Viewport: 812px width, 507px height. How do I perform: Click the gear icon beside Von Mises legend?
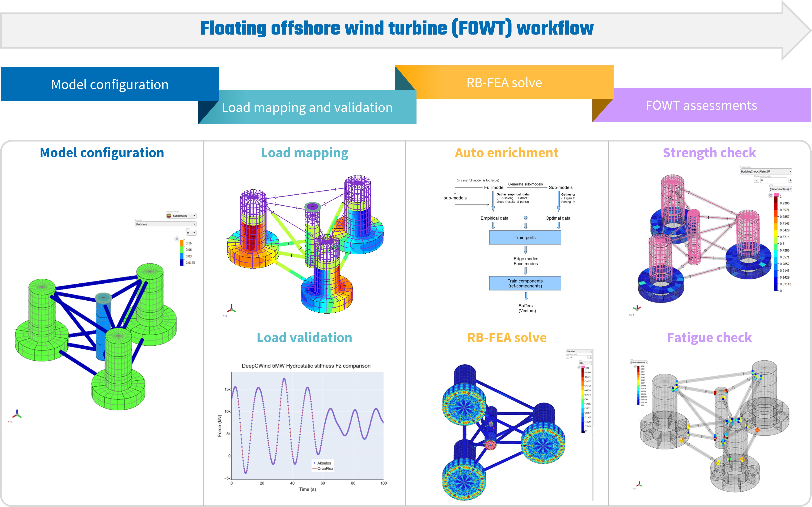(x=579, y=368)
